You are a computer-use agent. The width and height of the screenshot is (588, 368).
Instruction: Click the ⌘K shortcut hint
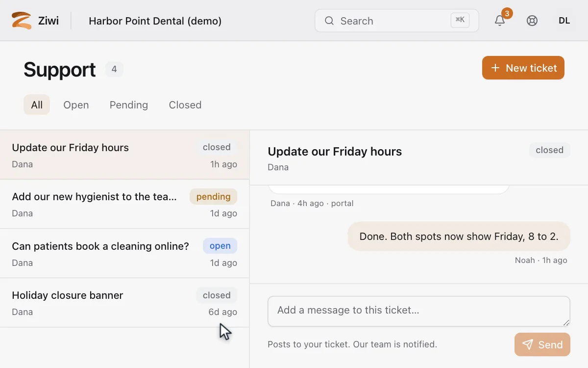click(460, 20)
